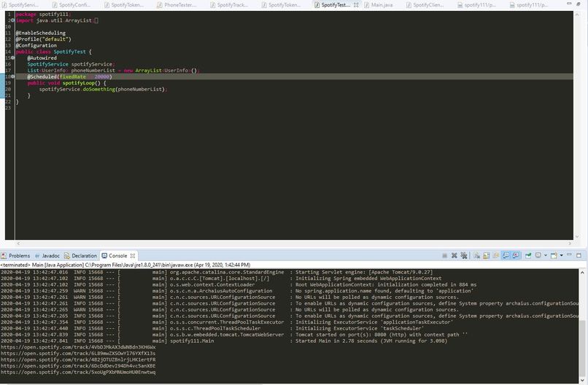Image resolution: width=588 pixels, height=385 pixels.
Task: Collapse the @Scheduled fold marker on line 18
Action: 12,77
